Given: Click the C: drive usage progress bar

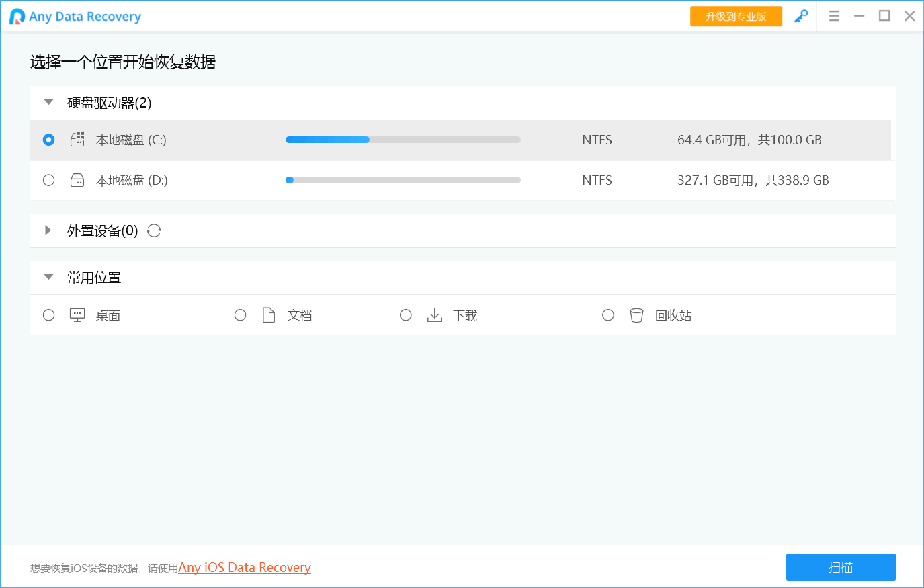Looking at the screenshot, I should click(403, 140).
